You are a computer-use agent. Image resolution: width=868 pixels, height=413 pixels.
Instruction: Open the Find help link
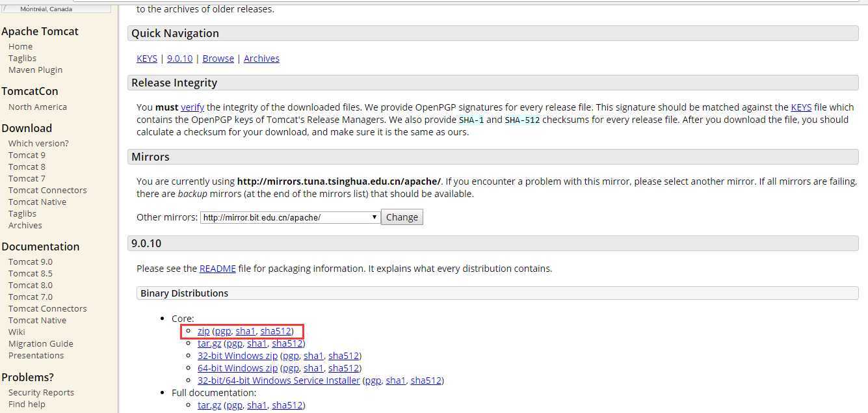(x=27, y=404)
